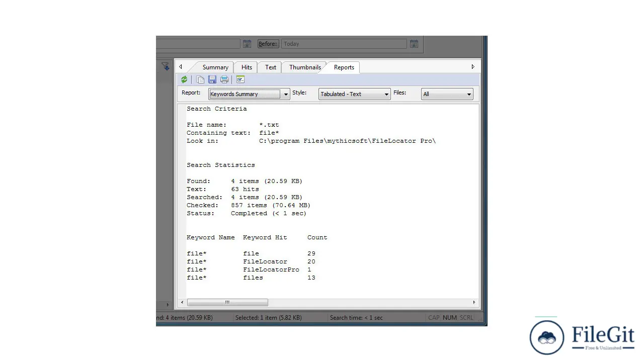
Task: Click the 'FileLocator' keyword hit row
Action: 265,261
